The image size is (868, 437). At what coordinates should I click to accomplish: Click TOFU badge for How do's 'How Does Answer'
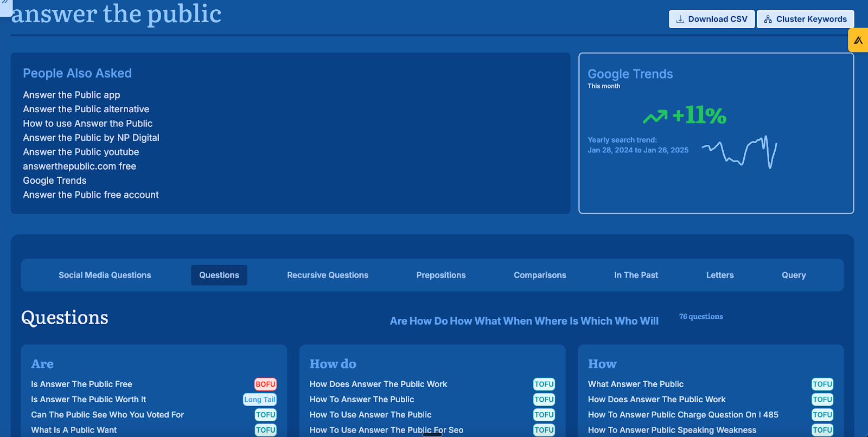tap(544, 384)
